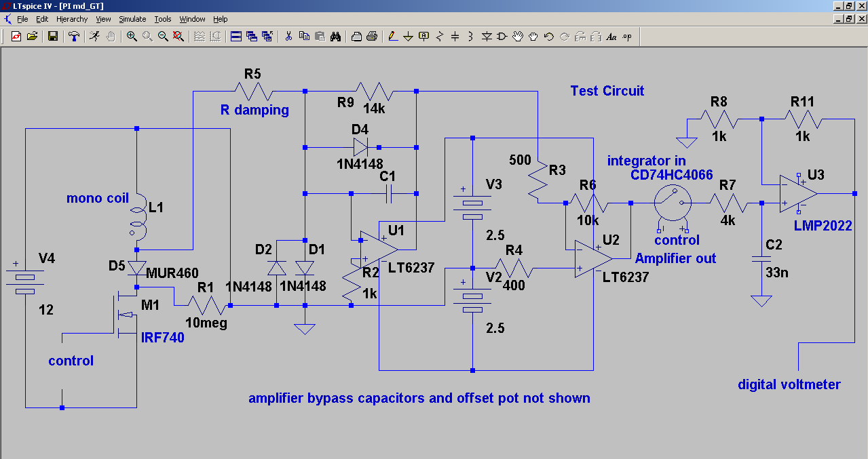
Task: Open the SPICE directive .op tool
Action: click(x=627, y=37)
